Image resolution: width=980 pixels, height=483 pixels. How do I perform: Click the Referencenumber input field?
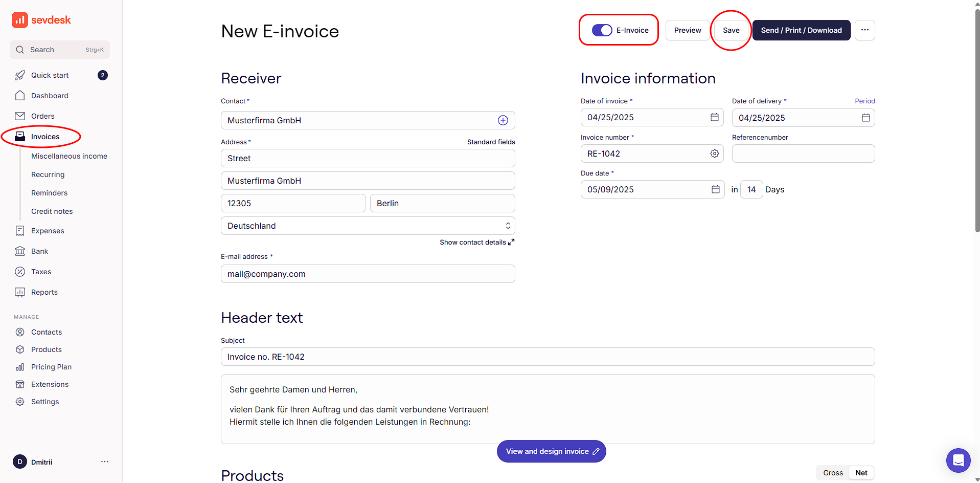pos(803,153)
